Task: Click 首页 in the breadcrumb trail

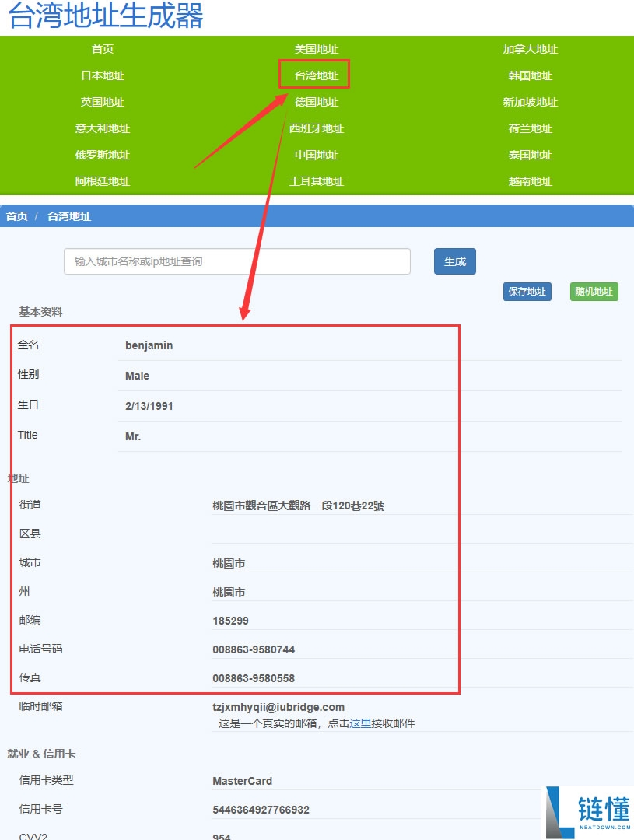Action: (16, 216)
